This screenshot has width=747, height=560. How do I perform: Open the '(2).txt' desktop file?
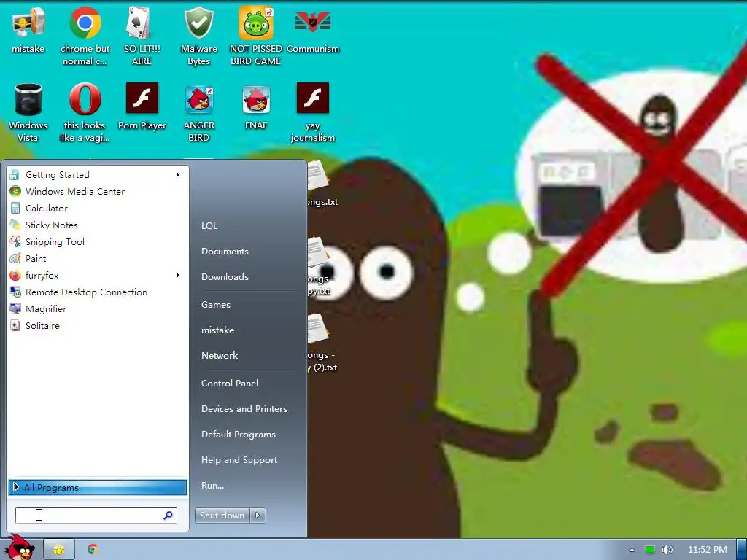pyautogui.click(x=322, y=343)
